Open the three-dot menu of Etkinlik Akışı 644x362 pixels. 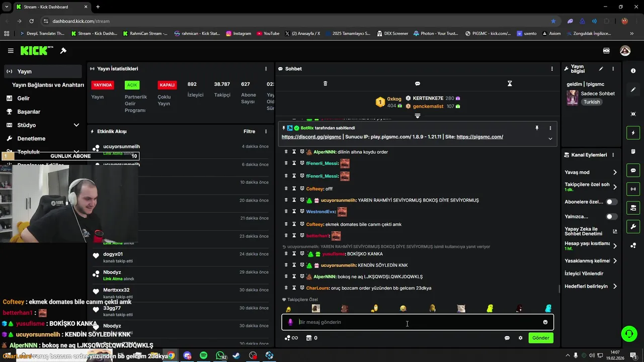(x=266, y=132)
